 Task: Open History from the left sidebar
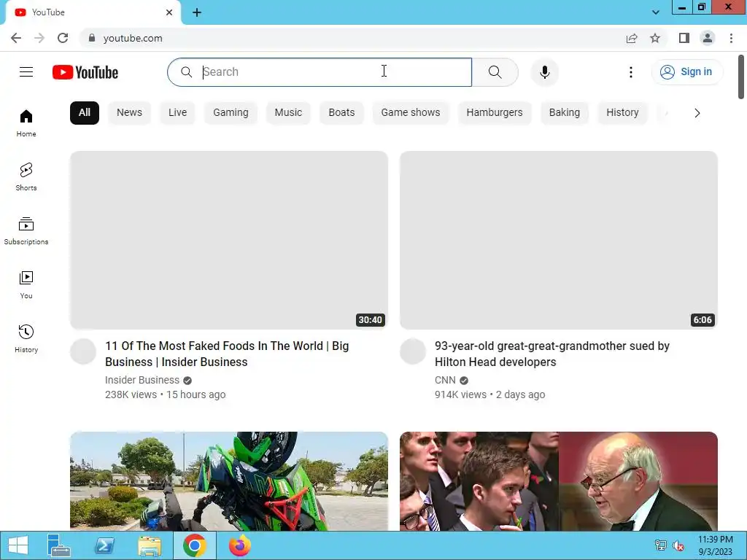[26, 338]
